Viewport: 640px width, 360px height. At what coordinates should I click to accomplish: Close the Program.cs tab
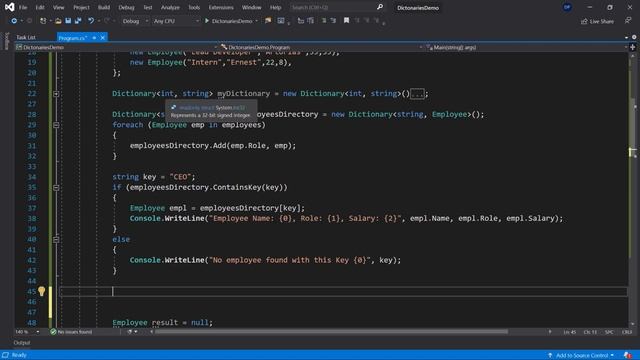[102, 38]
